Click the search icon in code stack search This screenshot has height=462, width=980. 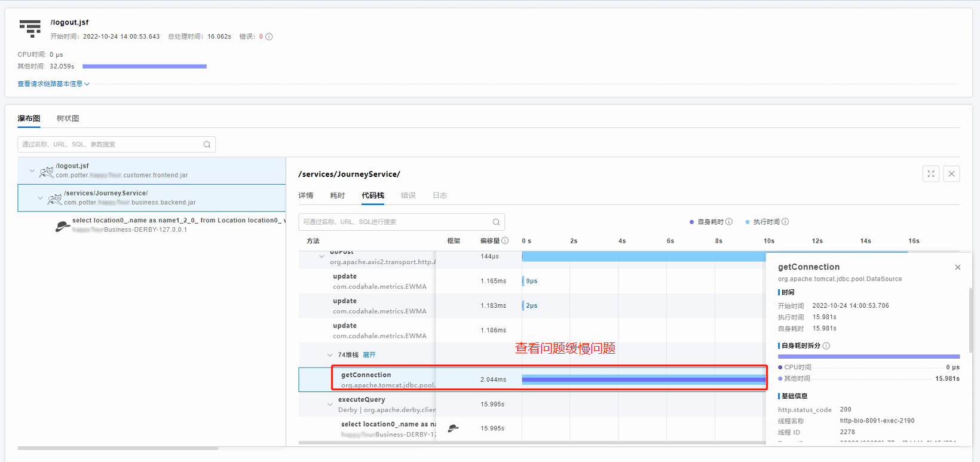[496, 222]
